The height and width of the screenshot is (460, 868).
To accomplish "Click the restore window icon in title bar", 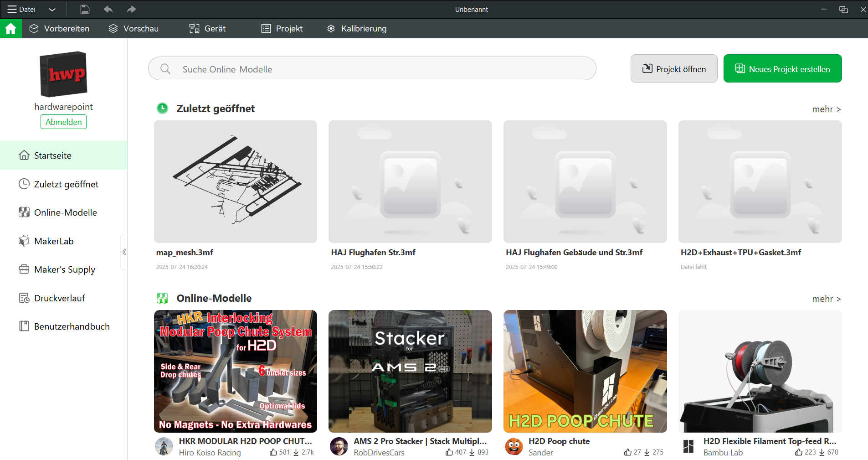I will pyautogui.click(x=843, y=10).
